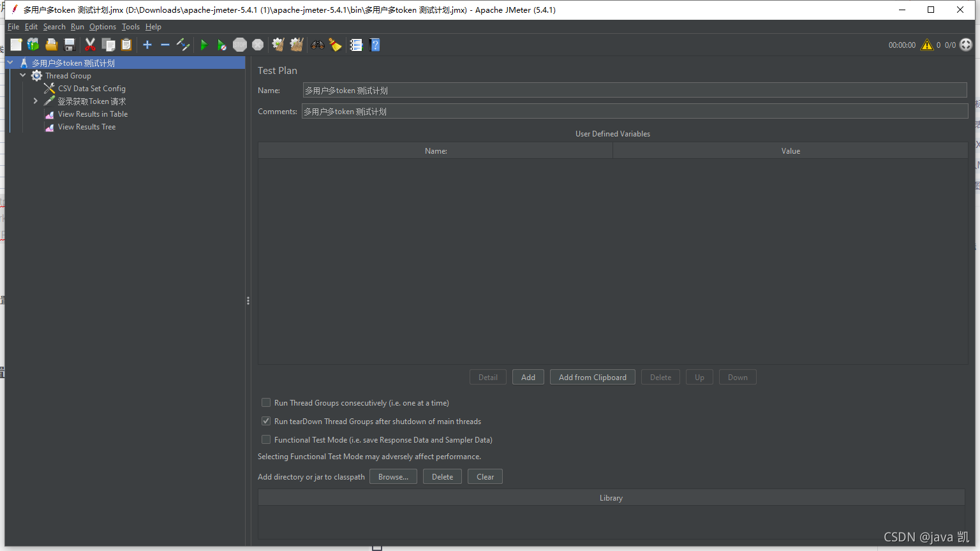Screen dimensions: 980x551
Task: Collapse the Thread Group tree node
Action: (x=24, y=75)
